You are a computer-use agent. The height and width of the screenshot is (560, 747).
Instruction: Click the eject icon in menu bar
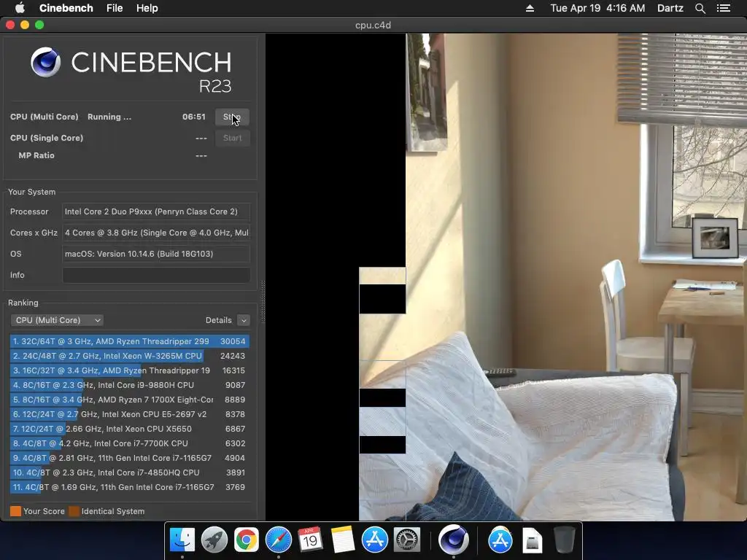point(530,8)
